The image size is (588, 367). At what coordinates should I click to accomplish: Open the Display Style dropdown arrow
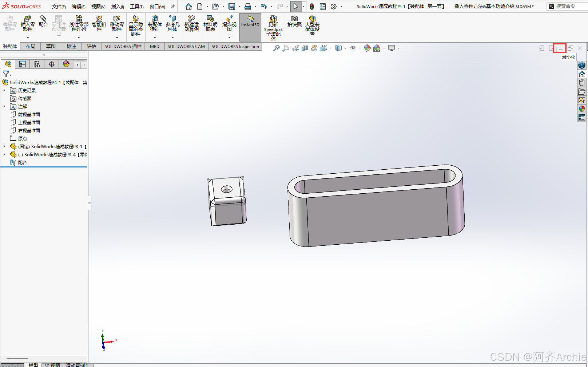point(345,48)
